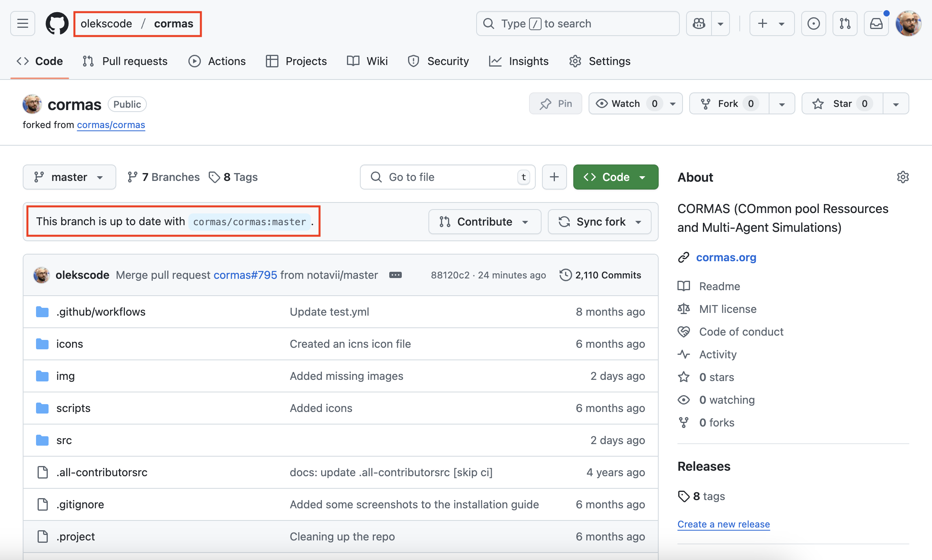Pin the cormas repository
Screen dimensions: 932x560
click(555, 104)
